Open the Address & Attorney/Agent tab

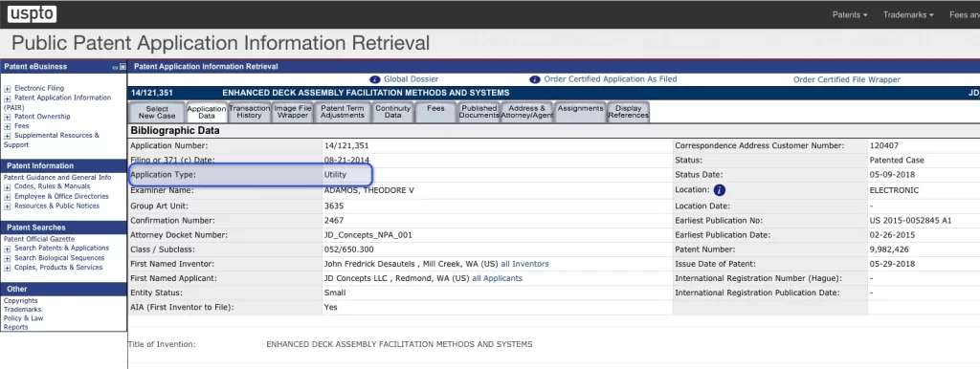coord(527,112)
